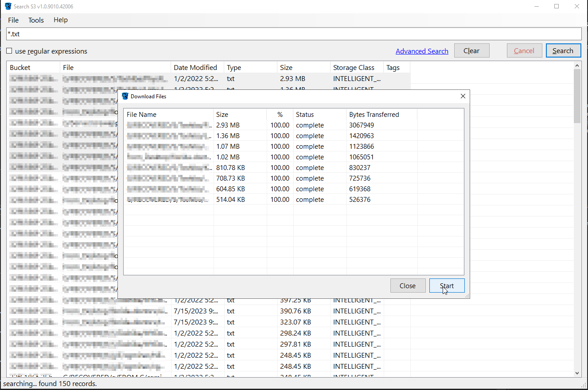Click the Bytes Transferred value 526376
The image size is (588, 390).
pos(360,199)
